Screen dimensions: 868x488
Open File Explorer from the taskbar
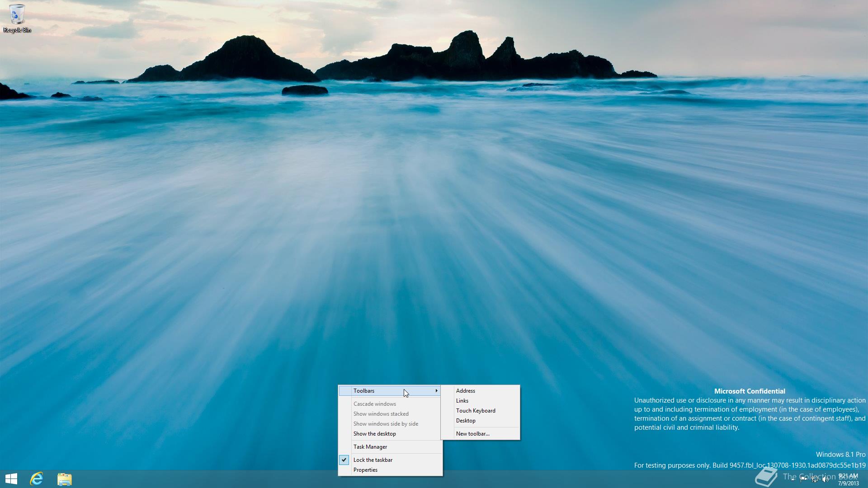65,479
